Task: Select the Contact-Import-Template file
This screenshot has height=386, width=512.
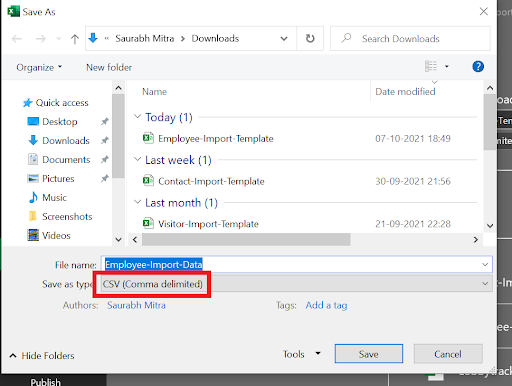Action: point(211,181)
